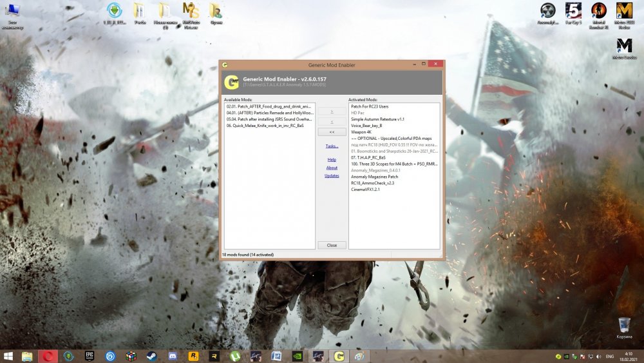The width and height of the screenshot is (644, 363).
Task: Click the About link
Action: (332, 168)
